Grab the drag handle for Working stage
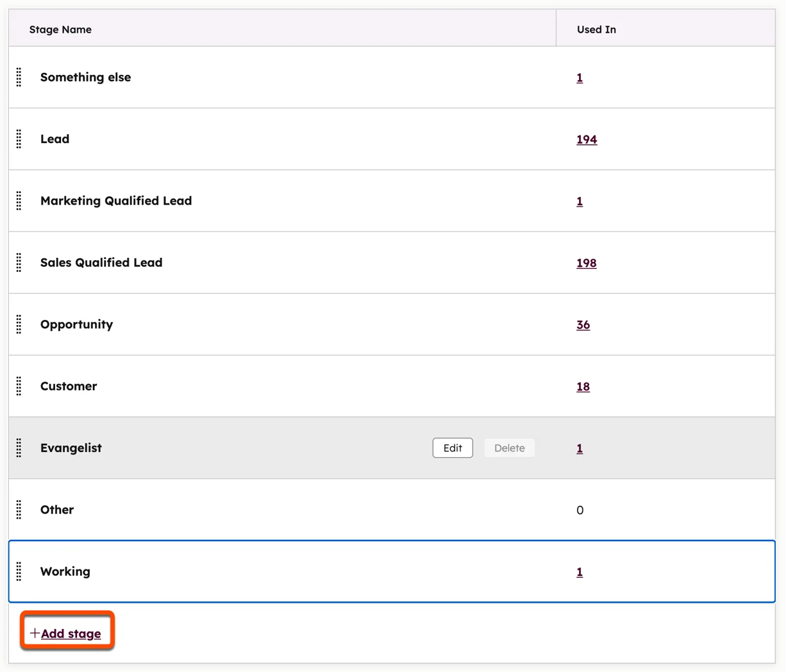 pos(19,571)
